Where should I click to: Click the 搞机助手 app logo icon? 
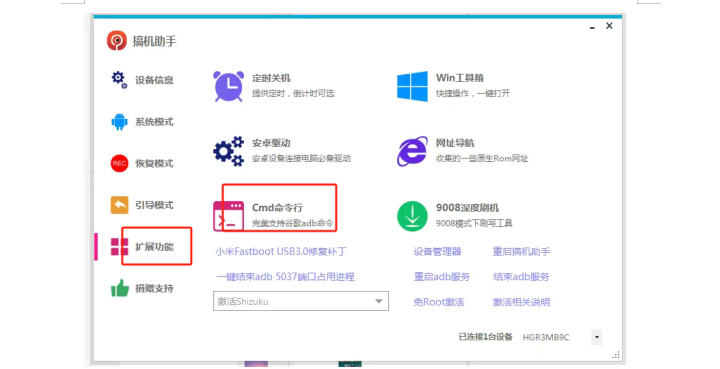point(117,41)
